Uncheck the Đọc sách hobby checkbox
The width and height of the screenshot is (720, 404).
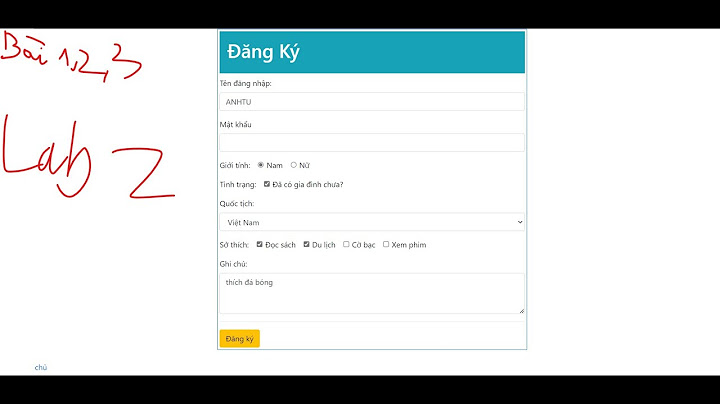point(259,244)
